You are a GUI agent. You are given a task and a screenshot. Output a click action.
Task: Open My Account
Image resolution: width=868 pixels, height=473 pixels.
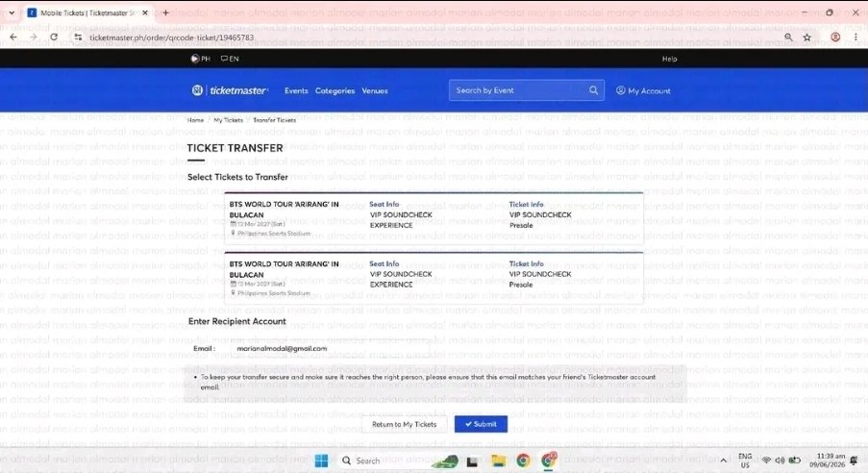pos(643,90)
